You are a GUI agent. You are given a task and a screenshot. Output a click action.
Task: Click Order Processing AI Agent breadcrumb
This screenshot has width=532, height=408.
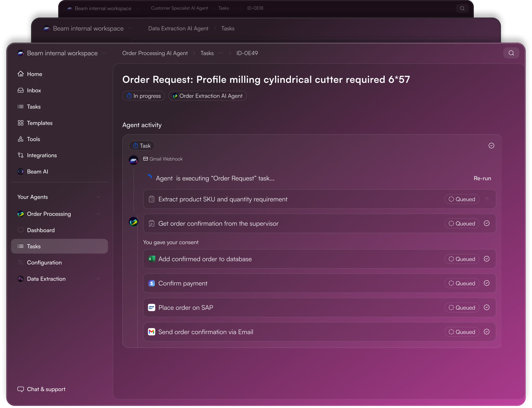click(155, 53)
